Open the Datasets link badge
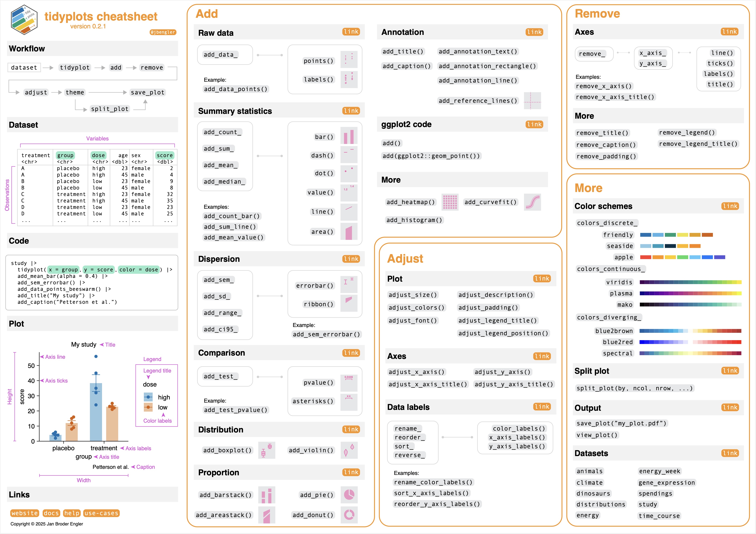The height and width of the screenshot is (534, 756). pos(730,453)
